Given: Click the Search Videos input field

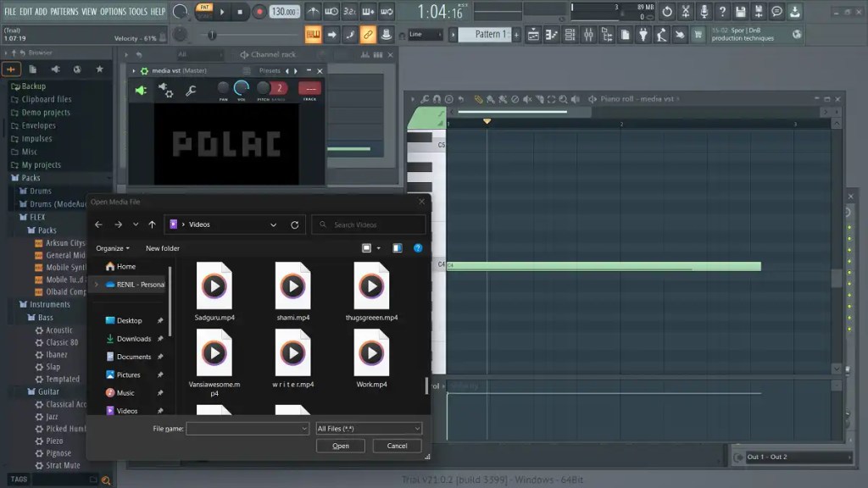Looking at the screenshot, I should tap(369, 225).
